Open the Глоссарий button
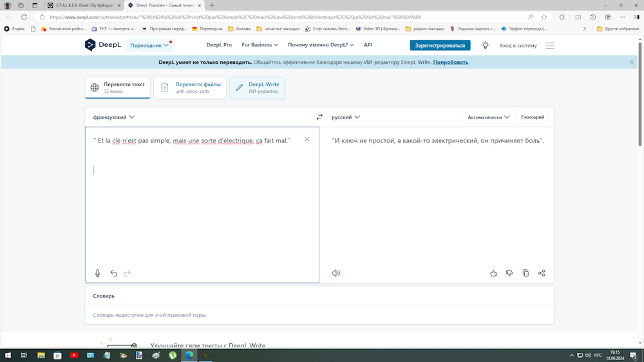 pyautogui.click(x=533, y=117)
